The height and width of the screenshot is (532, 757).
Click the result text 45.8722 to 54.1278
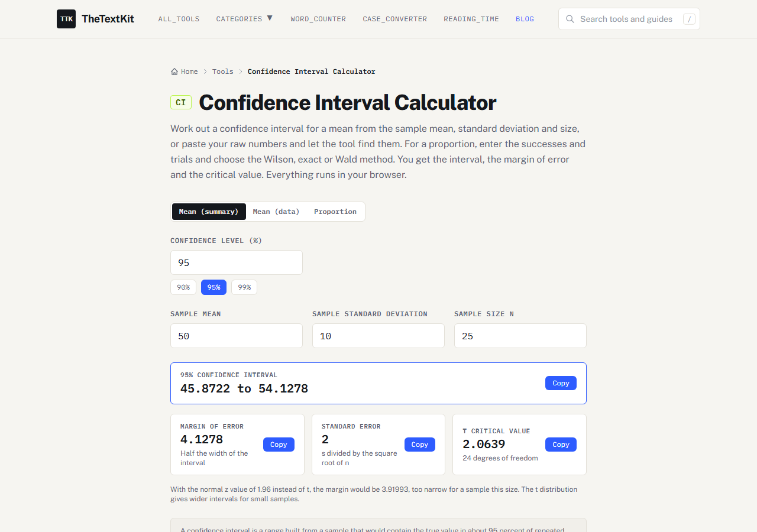click(x=244, y=388)
